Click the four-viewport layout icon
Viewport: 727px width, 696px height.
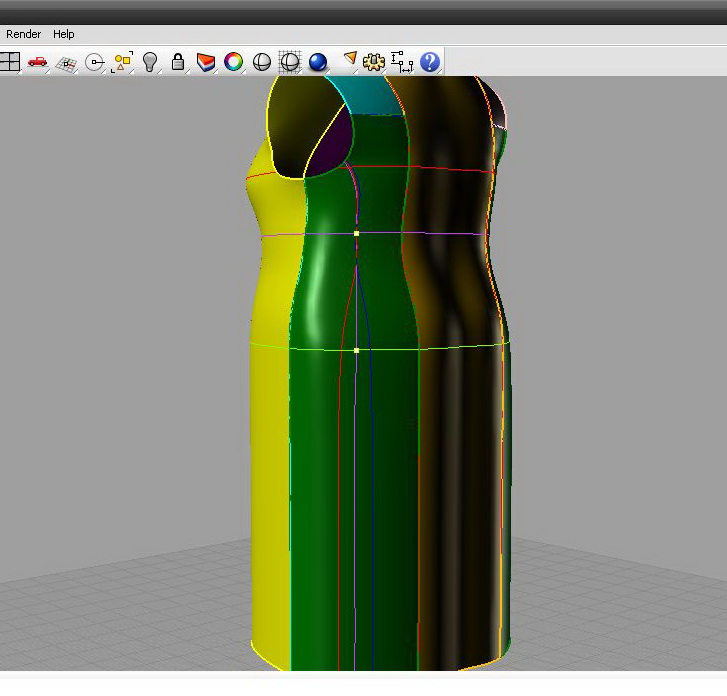pos(10,62)
